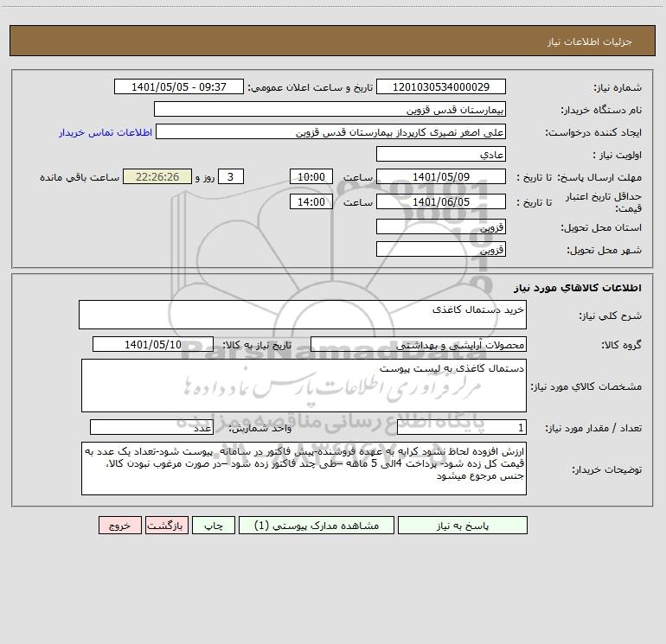Screen dimensions: 666x644
Task: Click delivery city field قزوین
Action: (441, 249)
